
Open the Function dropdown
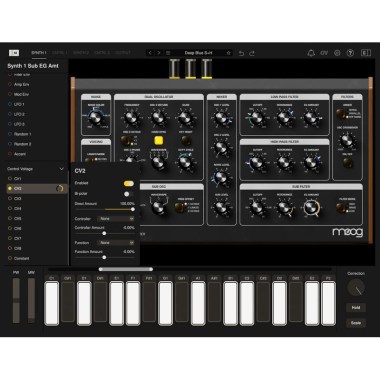point(116,243)
